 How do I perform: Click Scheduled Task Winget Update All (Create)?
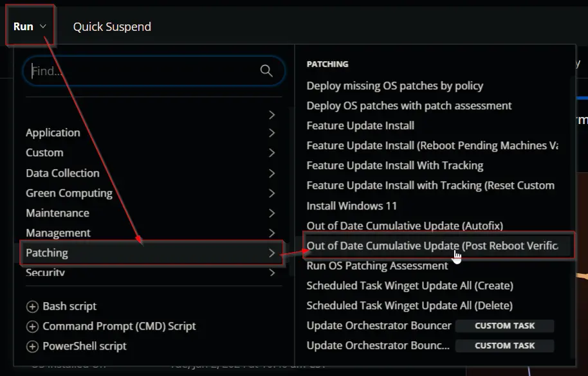(x=410, y=285)
